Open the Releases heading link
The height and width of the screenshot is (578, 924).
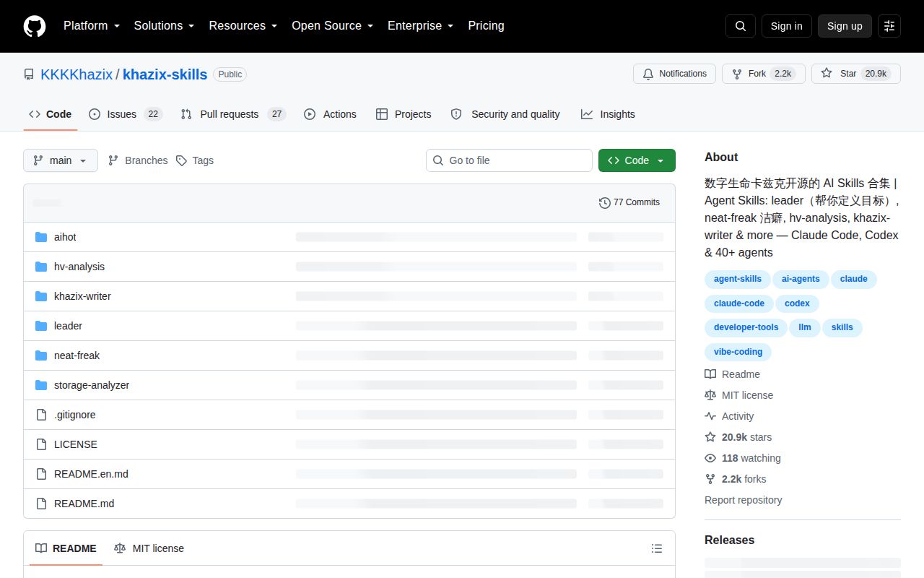pyautogui.click(x=729, y=540)
